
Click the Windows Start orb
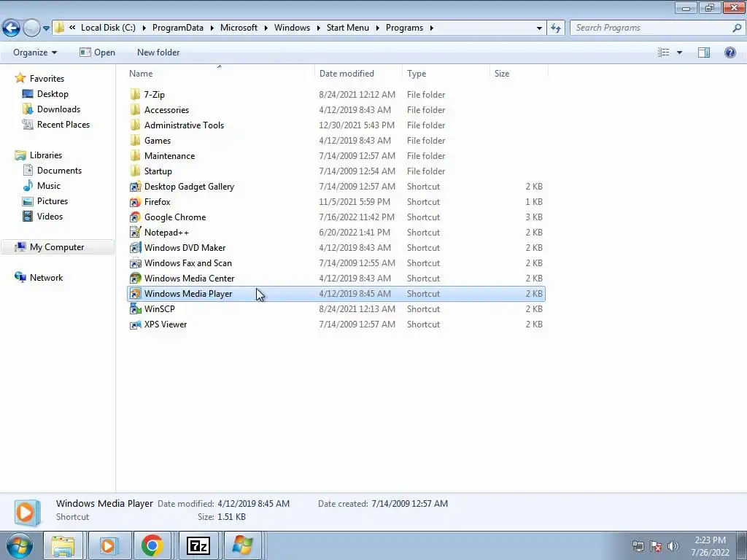(20, 545)
